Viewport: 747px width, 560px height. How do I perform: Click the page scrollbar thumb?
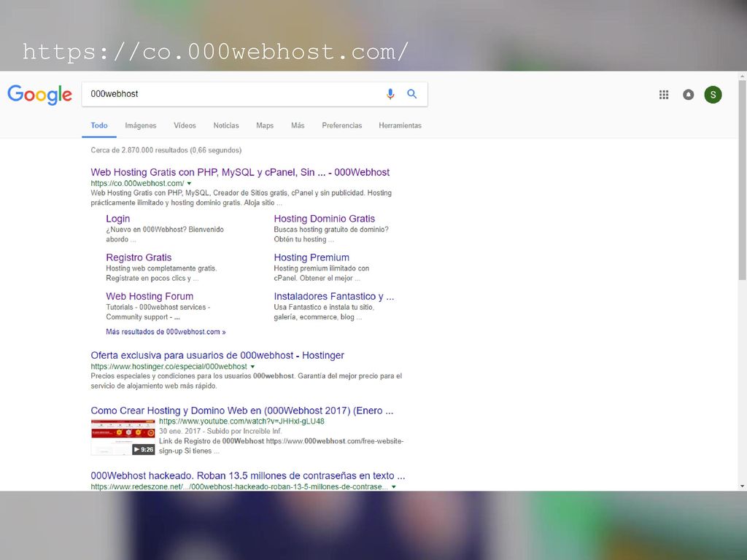point(742,180)
